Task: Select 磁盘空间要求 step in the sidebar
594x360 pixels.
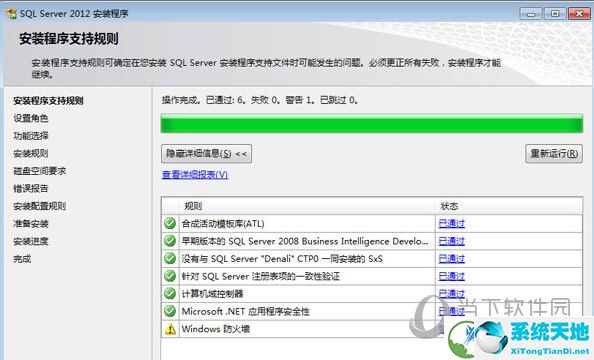Action: (39, 171)
